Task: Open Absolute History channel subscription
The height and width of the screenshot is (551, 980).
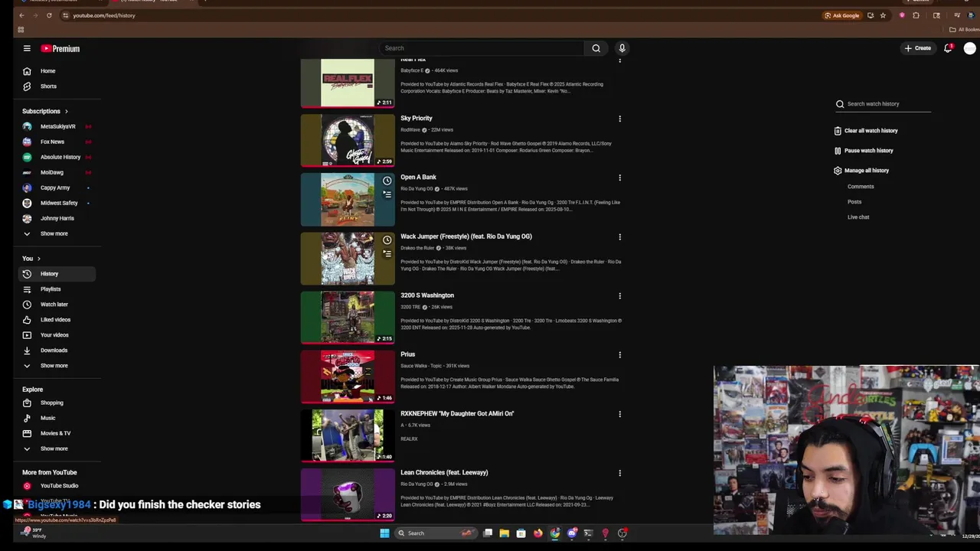Action: 57,157
